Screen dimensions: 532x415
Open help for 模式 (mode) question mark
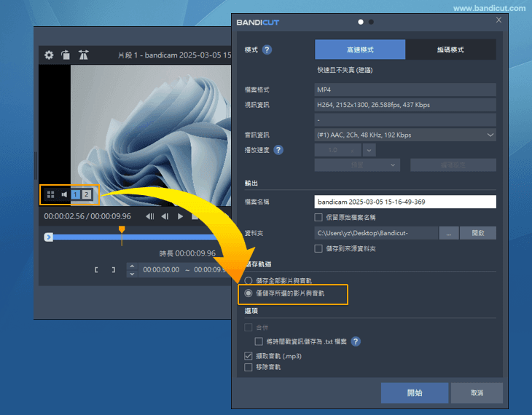pyautogui.click(x=267, y=50)
